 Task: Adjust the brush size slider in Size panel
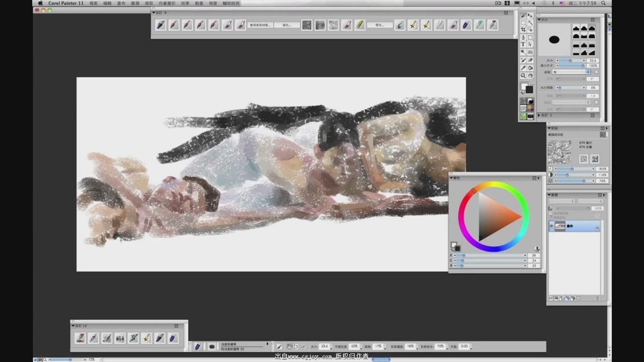click(x=571, y=60)
